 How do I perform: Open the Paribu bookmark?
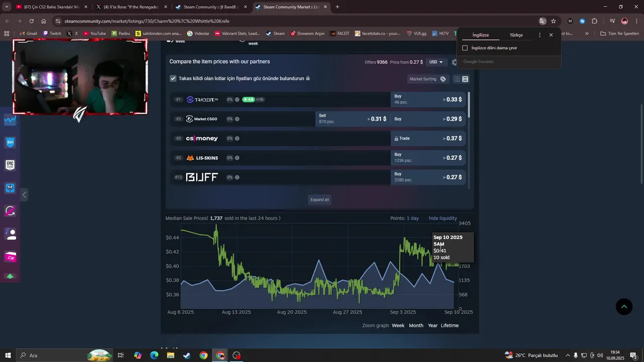[121, 34]
